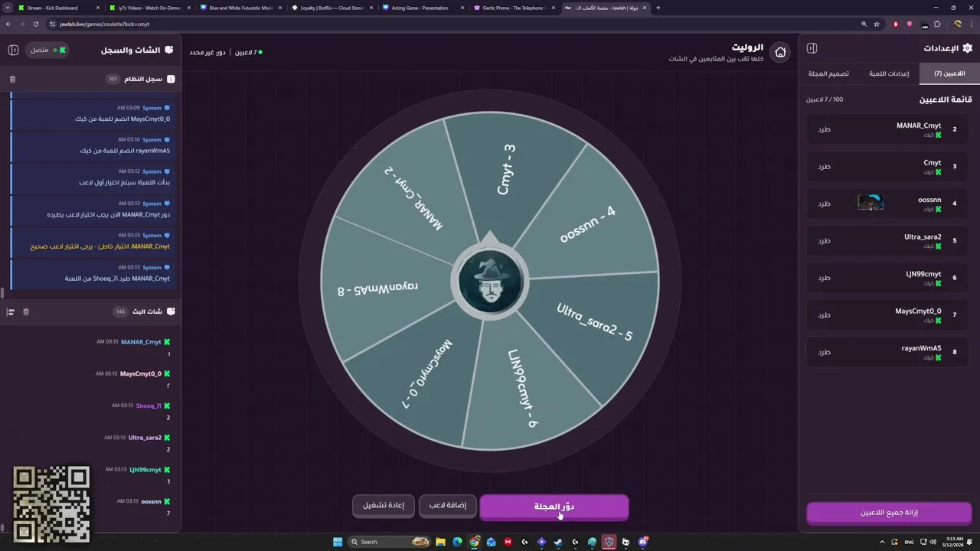
Task: Kick MaysCmyt0_0 using its طرد button
Action: click(824, 315)
